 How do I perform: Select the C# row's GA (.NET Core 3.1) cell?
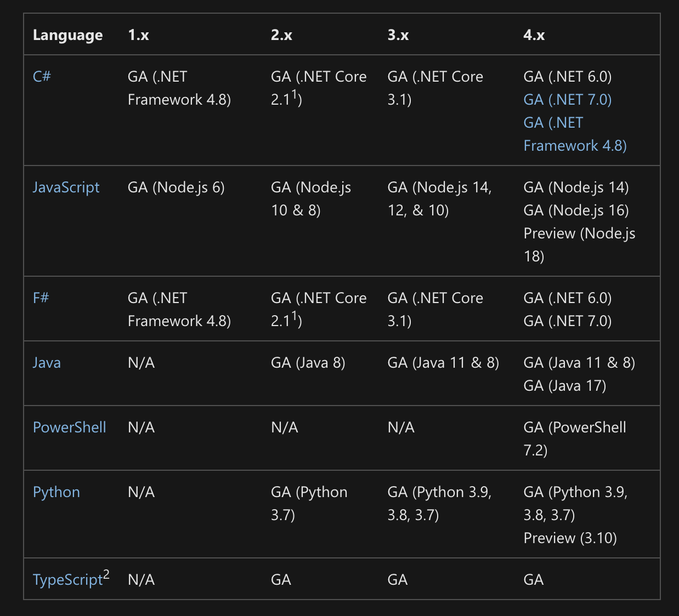coord(435,88)
